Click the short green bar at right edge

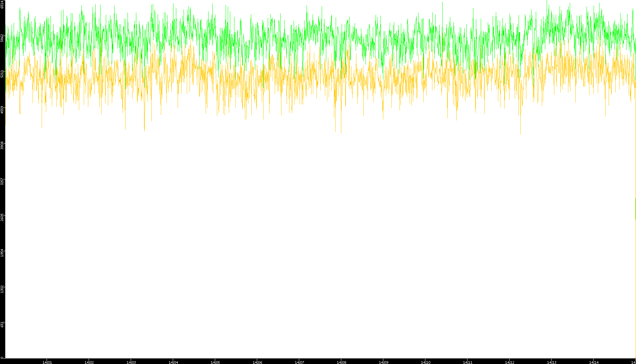point(635,209)
